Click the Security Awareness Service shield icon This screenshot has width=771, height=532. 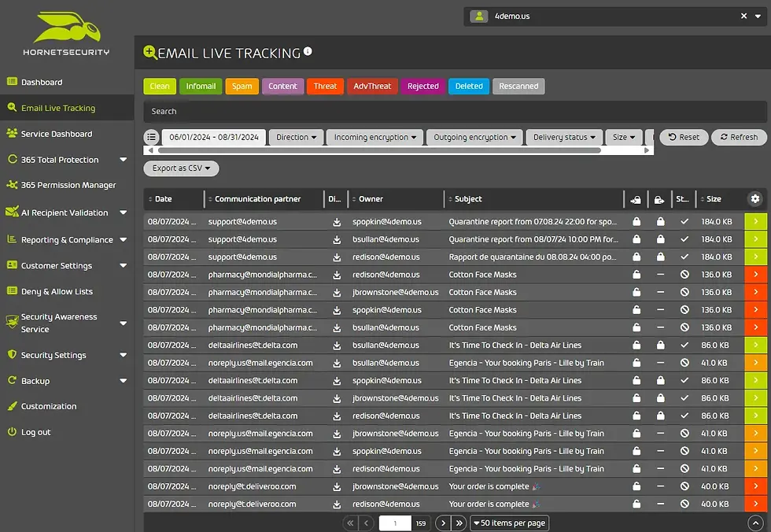click(x=13, y=322)
